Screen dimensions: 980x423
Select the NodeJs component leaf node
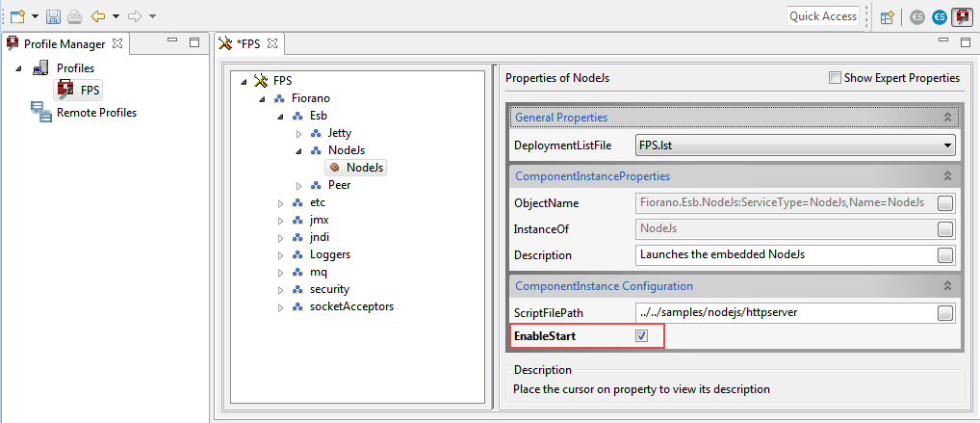(364, 168)
